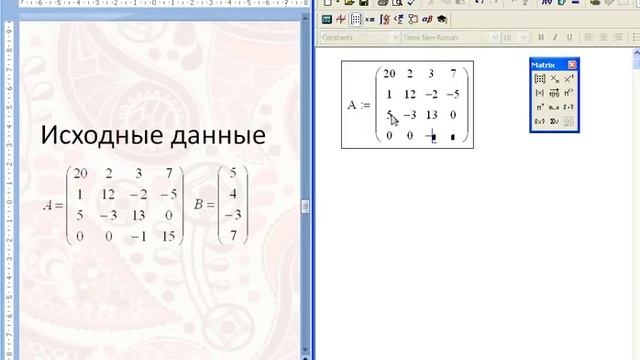The height and width of the screenshot is (360, 640).
Task: Click the Range Variable m..n icon
Action: 554,107
